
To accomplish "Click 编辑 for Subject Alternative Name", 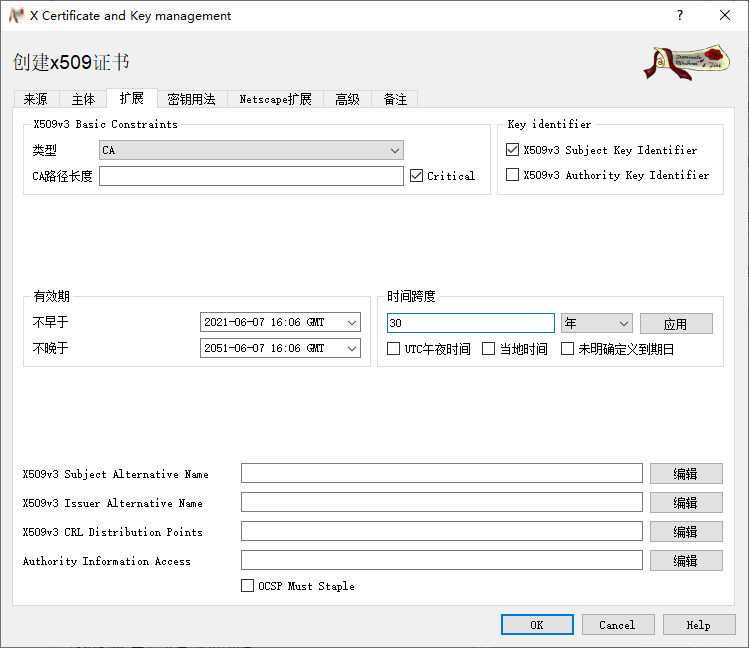I will pos(685,474).
